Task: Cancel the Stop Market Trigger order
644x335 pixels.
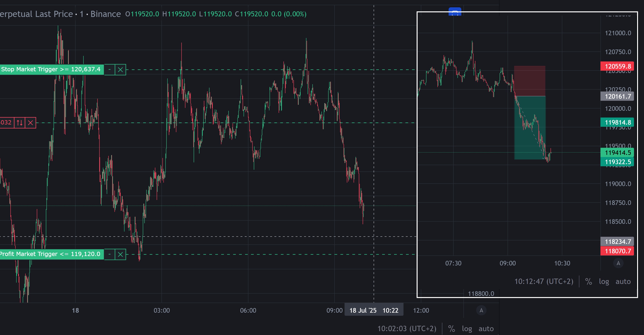Action: [120, 70]
